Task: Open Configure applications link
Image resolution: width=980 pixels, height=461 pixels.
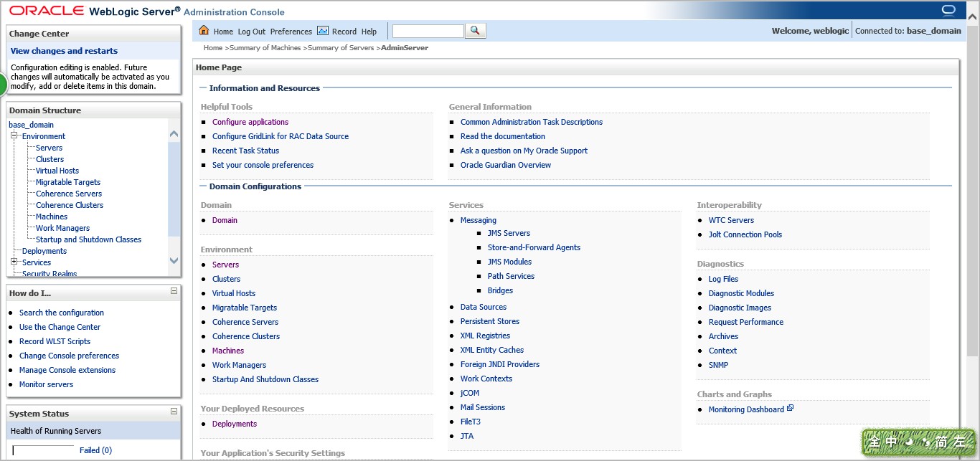Action: tap(250, 122)
